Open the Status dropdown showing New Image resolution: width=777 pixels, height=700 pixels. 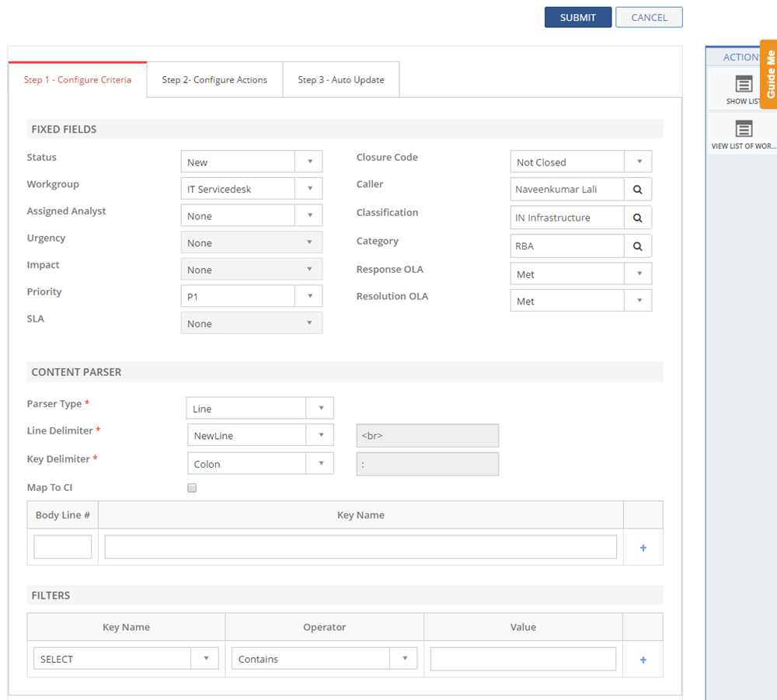tap(251, 162)
